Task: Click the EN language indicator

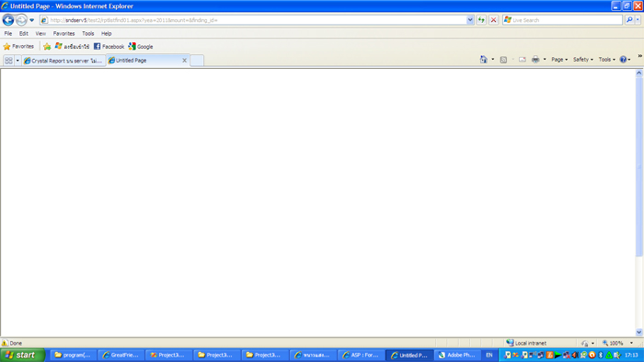Action: pyautogui.click(x=489, y=355)
